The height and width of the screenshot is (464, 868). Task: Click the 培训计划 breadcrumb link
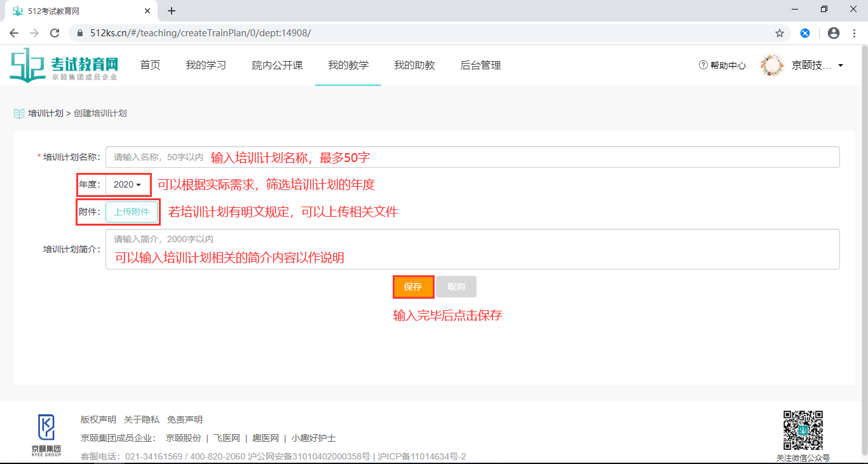click(x=46, y=113)
